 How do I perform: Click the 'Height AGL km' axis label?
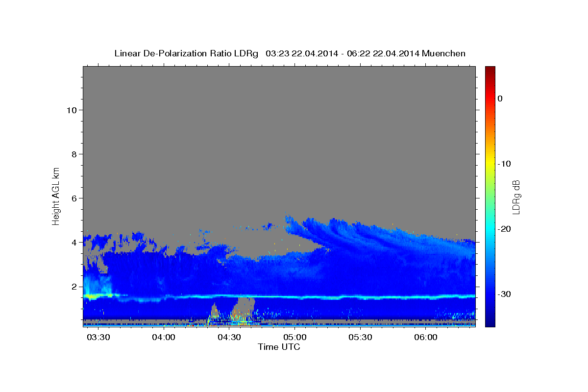[56, 196]
